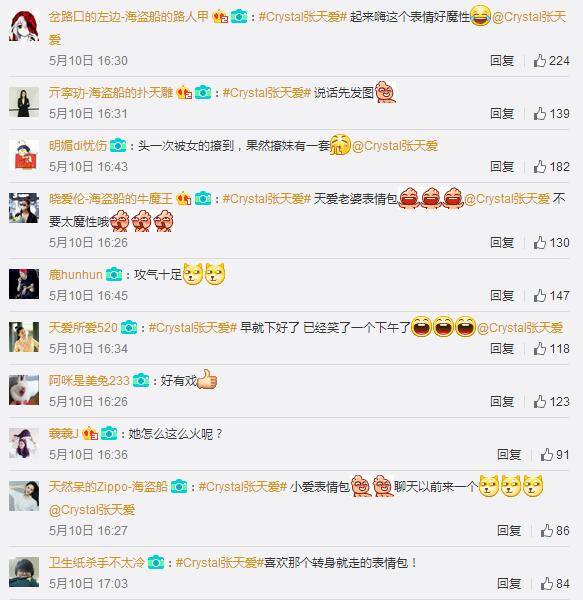Click camera badge next to 阿咪是美兔233
583x600 pixels.
point(141,380)
